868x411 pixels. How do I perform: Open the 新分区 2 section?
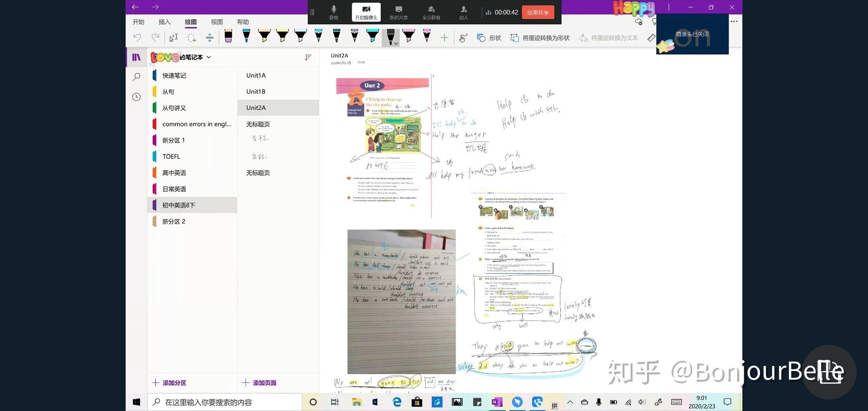(x=192, y=221)
